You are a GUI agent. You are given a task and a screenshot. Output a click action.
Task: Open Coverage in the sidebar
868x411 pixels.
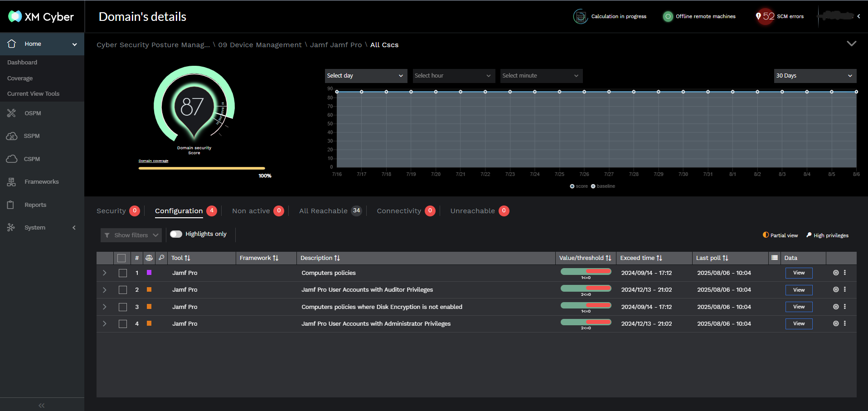click(20, 78)
